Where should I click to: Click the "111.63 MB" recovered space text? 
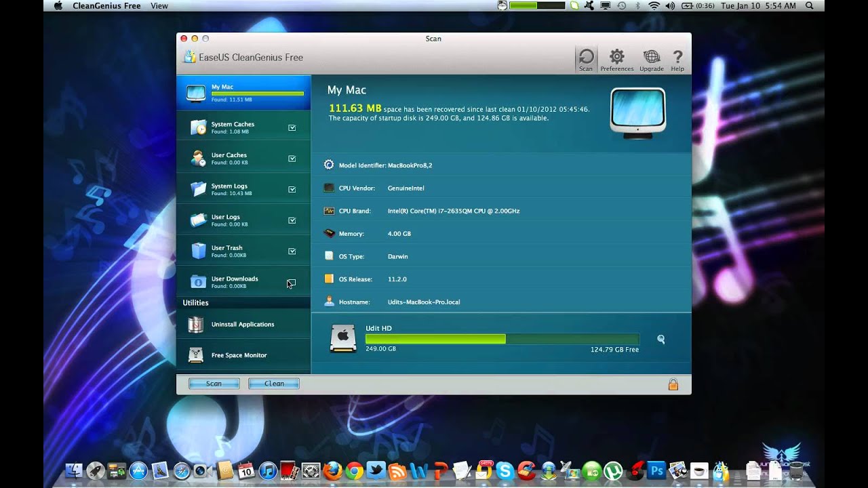[355, 108]
